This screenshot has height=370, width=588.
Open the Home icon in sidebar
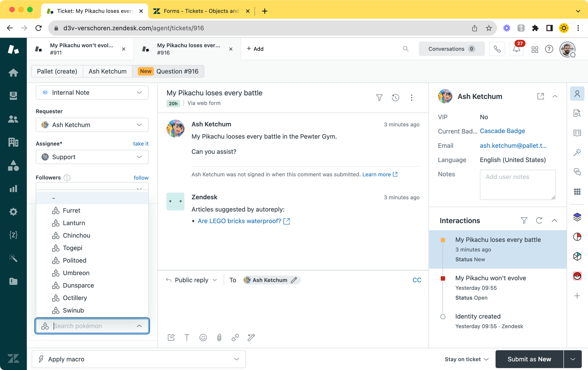click(x=13, y=73)
